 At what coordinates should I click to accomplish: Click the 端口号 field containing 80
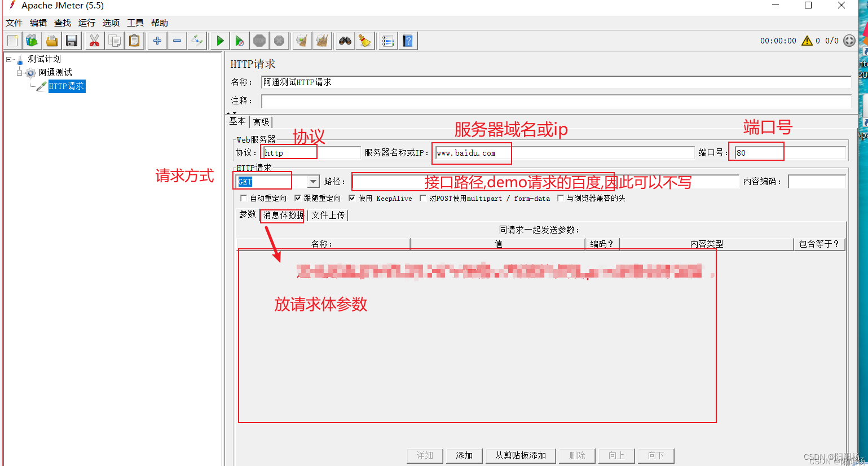(x=790, y=153)
